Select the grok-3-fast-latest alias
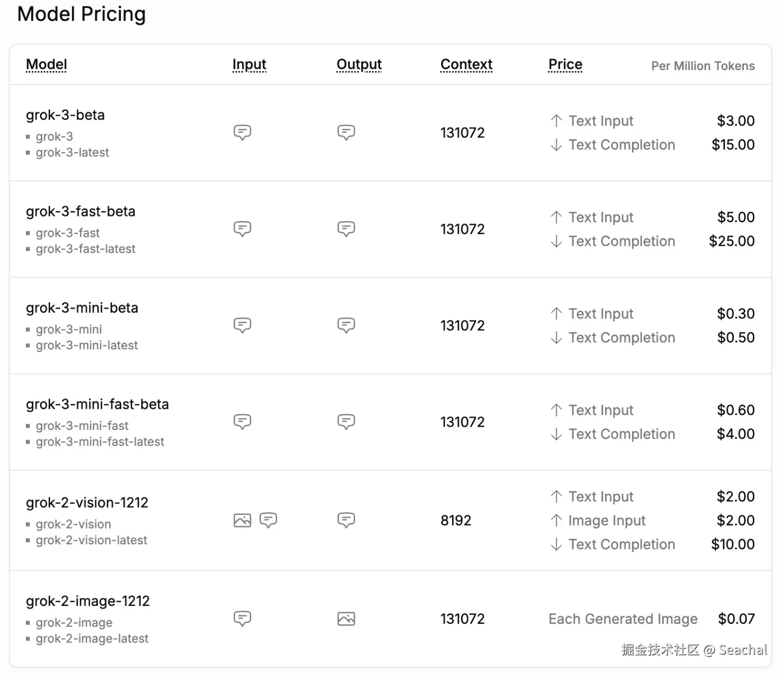This screenshot has height=674, width=784. 85,249
